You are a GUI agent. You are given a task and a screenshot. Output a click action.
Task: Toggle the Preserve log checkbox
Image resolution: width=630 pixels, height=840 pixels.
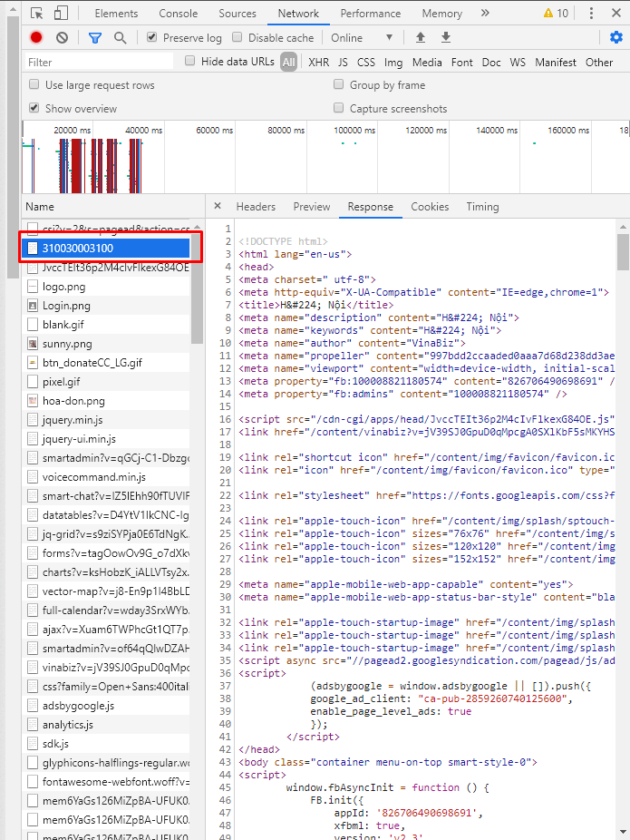click(152, 37)
